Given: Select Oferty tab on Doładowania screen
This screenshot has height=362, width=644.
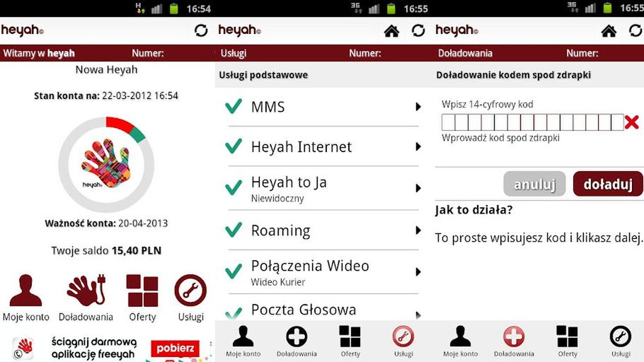Looking at the screenshot, I should click(567, 341).
